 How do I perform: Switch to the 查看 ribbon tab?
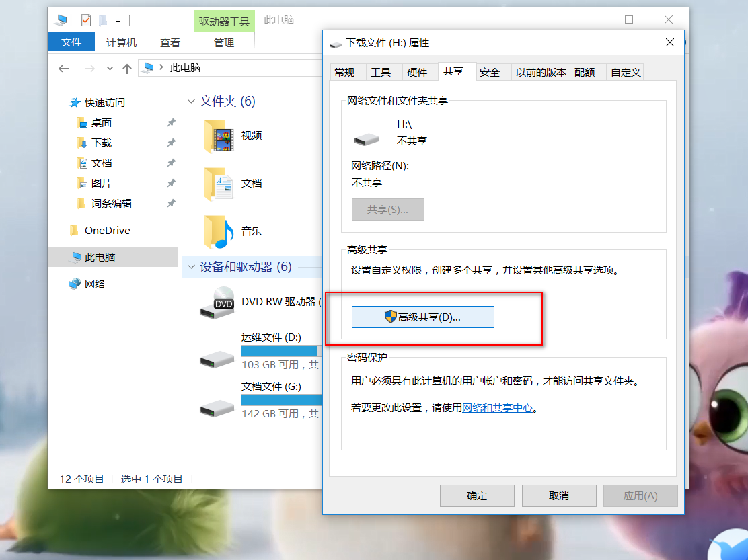170,42
